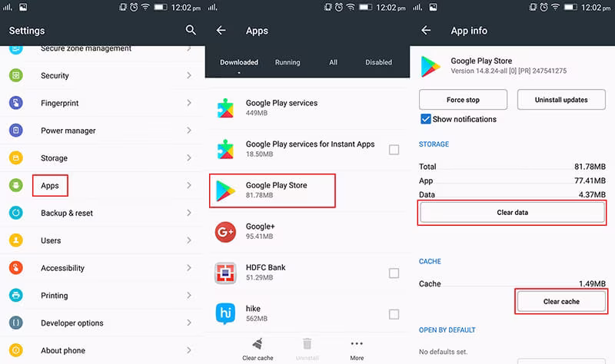
Task: Tap the Force stop button
Action: click(x=463, y=100)
